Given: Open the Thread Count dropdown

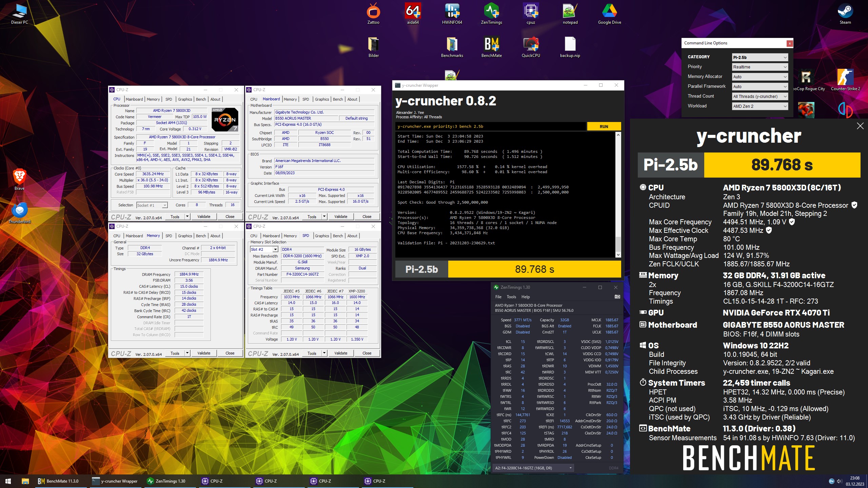Looking at the screenshot, I should point(759,97).
